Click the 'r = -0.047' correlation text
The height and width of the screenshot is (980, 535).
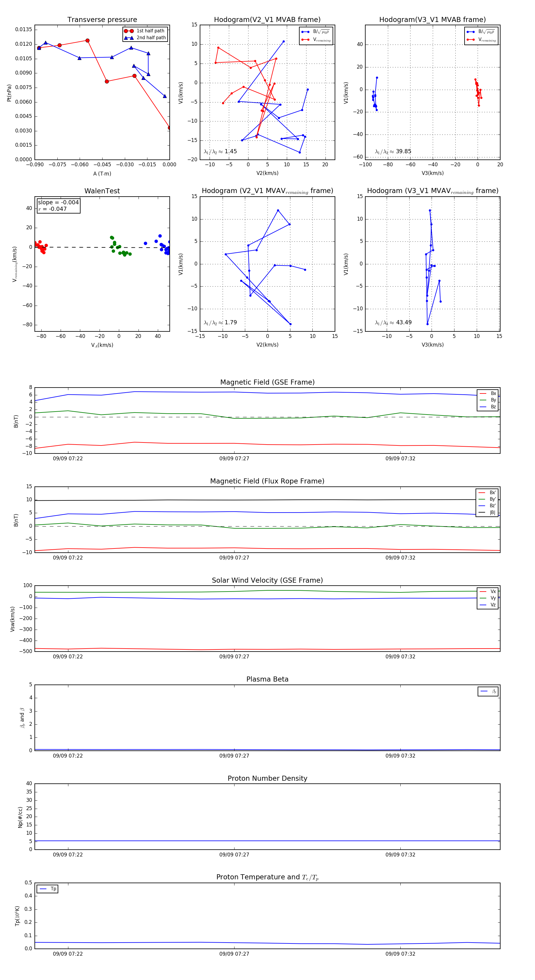pos(52,209)
